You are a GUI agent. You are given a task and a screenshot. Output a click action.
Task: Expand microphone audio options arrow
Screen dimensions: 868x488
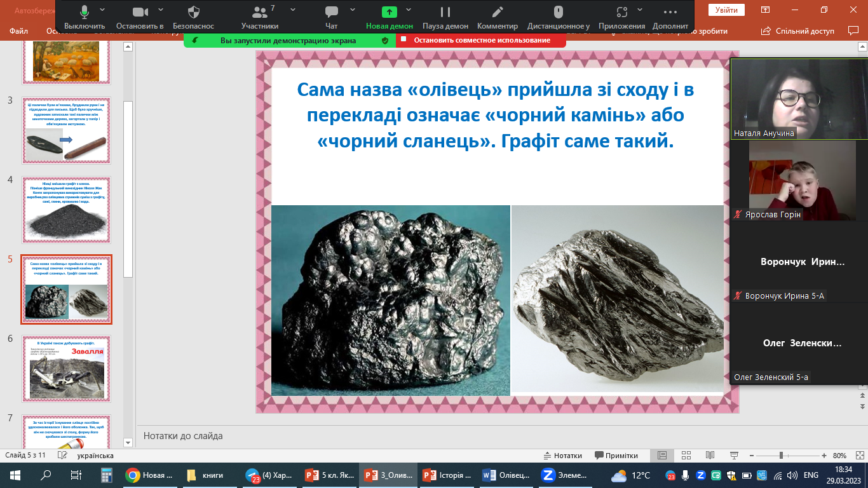(103, 10)
